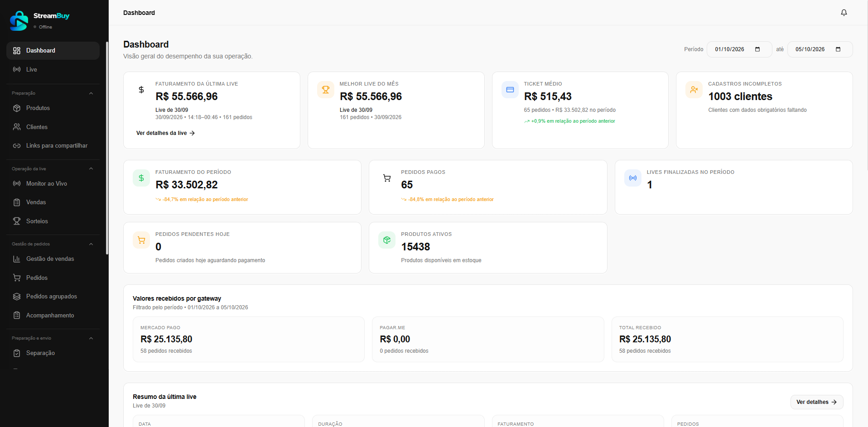Viewport: 868px width, 427px height.
Task: Click the Vendas clipboard icon
Action: point(17,202)
